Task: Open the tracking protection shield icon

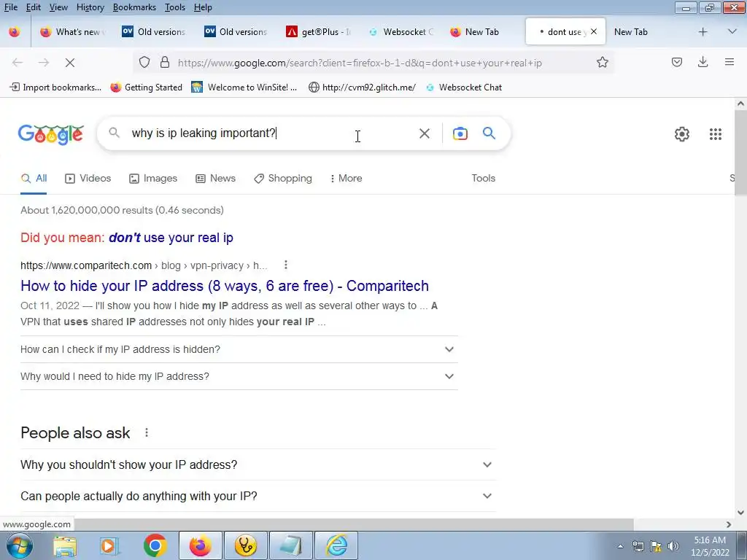Action: pyautogui.click(x=144, y=63)
